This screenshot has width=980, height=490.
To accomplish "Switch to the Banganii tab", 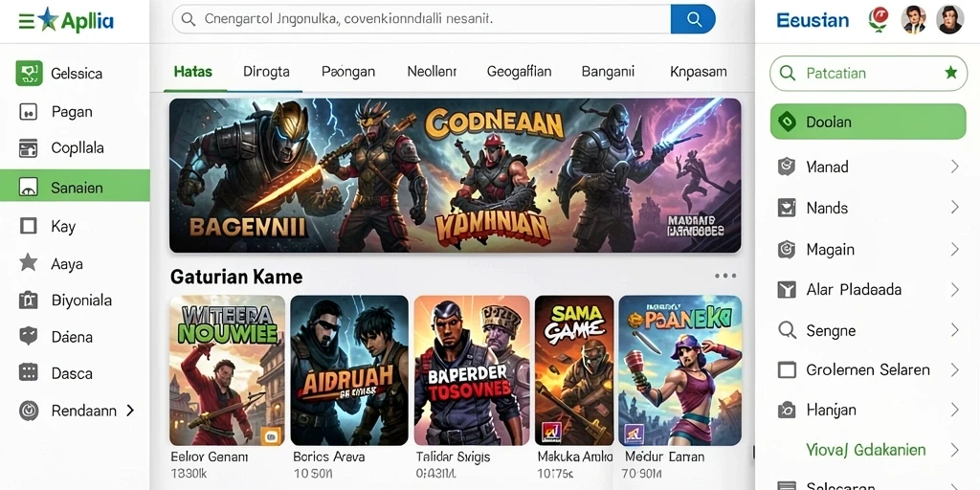I will pos(608,71).
